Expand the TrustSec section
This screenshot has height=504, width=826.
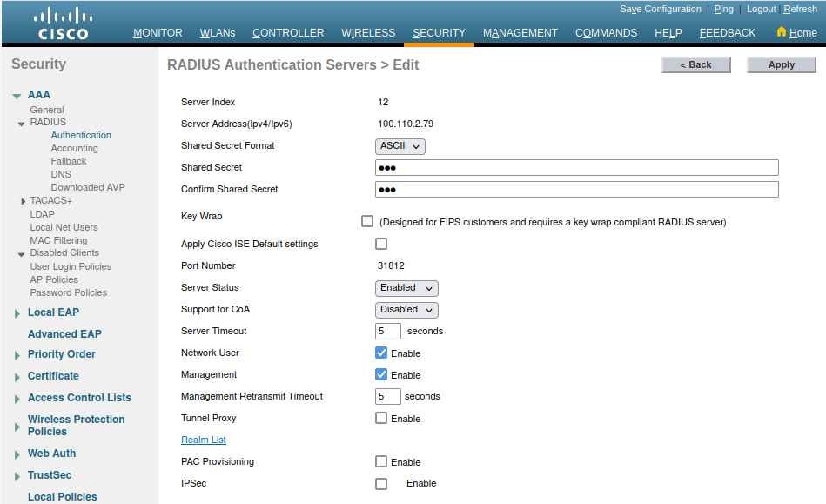click(x=17, y=476)
